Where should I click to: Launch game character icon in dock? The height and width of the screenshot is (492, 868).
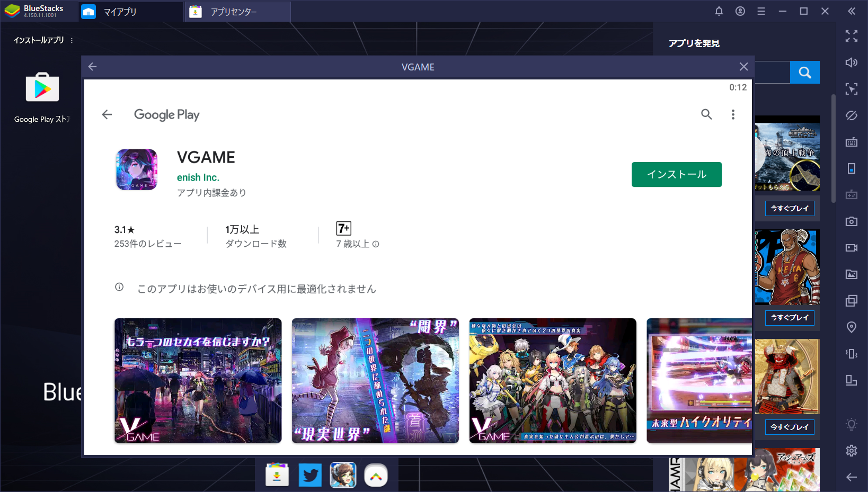click(x=343, y=475)
